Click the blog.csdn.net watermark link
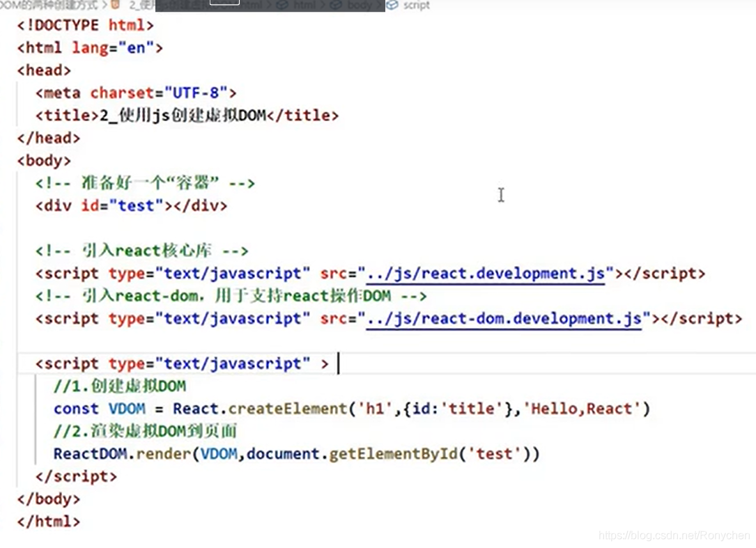This screenshot has width=756, height=548. (674, 535)
